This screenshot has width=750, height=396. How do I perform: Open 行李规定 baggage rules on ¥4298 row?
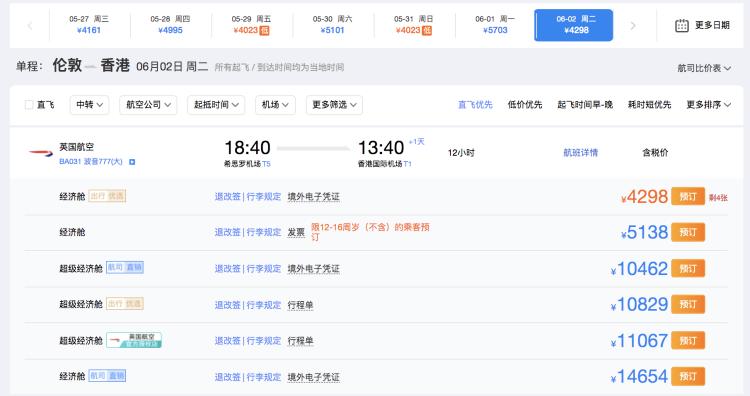tap(264, 197)
